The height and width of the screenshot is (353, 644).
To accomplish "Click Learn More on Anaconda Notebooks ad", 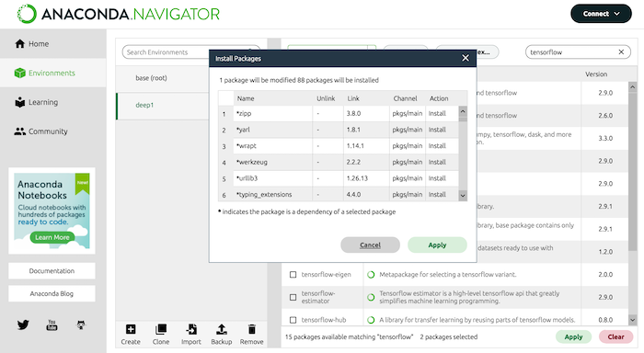I will coord(52,237).
